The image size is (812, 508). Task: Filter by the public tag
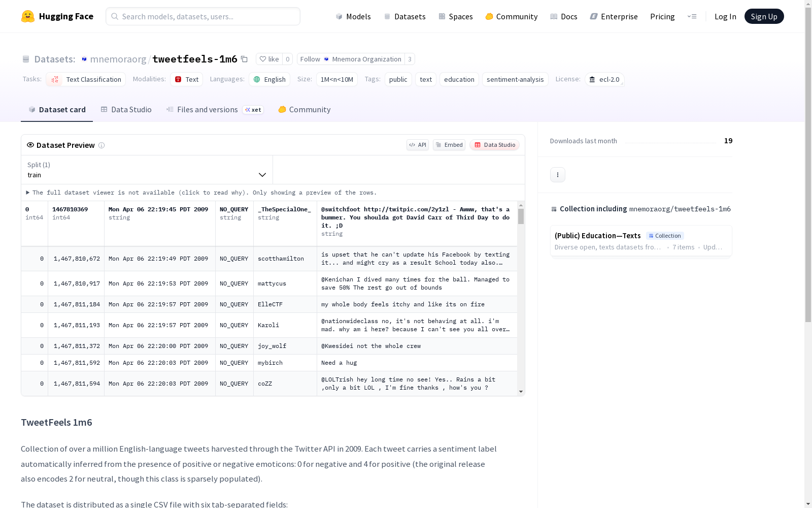tap(398, 79)
